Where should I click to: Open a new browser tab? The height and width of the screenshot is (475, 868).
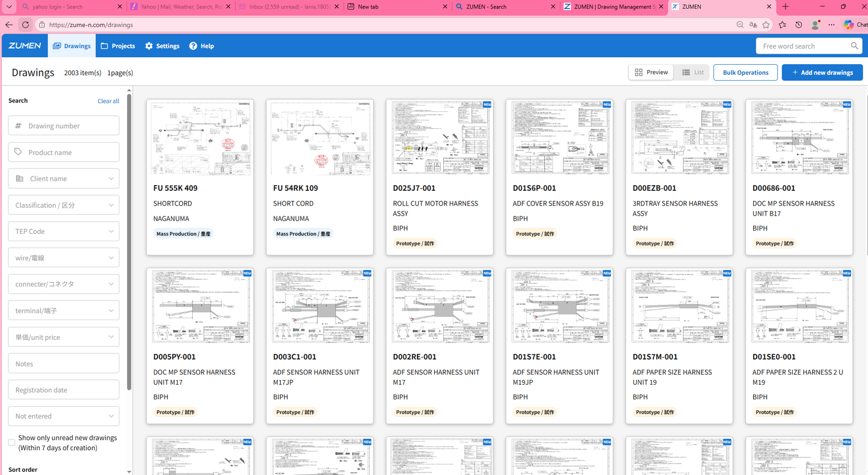coord(785,7)
